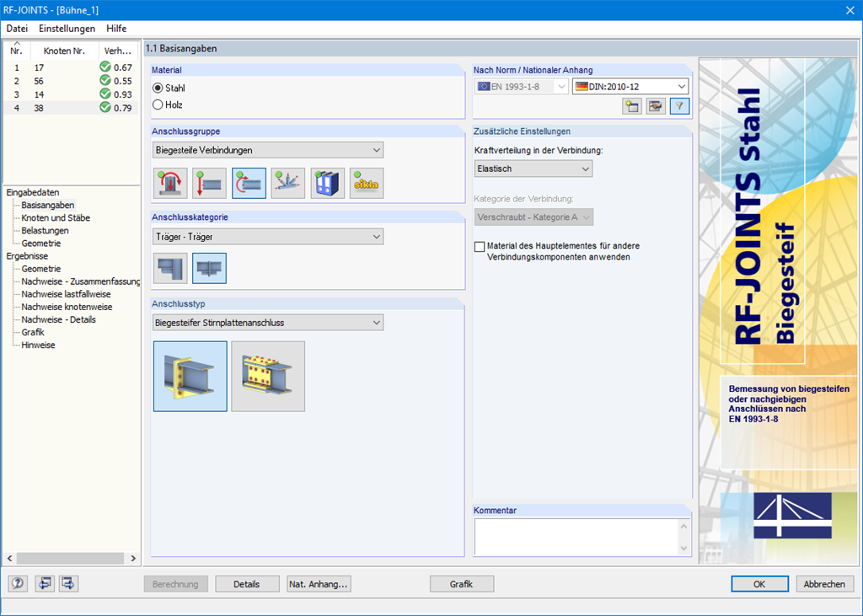Viewport: 863px width, 616px height.
Task: Click the green check for node 56
Action: (x=105, y=81)
